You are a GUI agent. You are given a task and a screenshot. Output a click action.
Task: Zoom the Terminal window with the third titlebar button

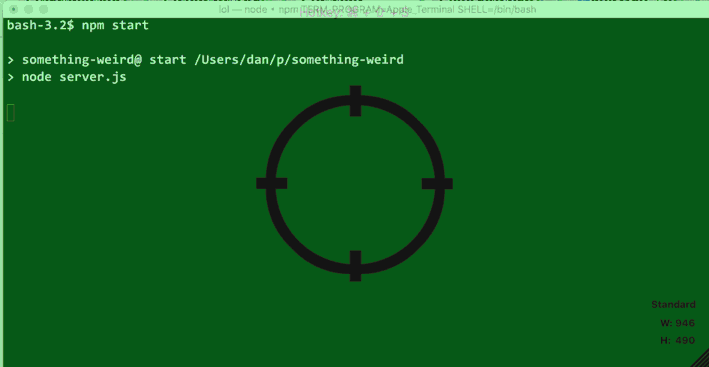[x=43, y=9]
